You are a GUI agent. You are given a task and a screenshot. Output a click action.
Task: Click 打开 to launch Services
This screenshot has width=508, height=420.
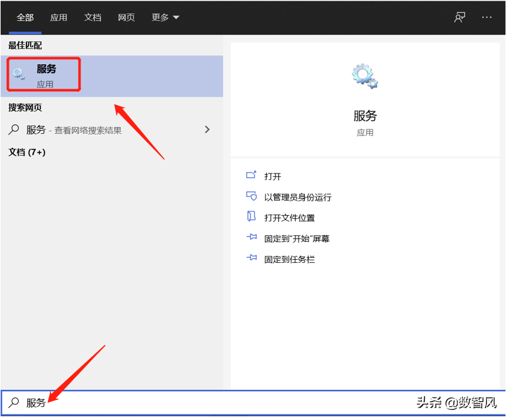coord(272,176)
